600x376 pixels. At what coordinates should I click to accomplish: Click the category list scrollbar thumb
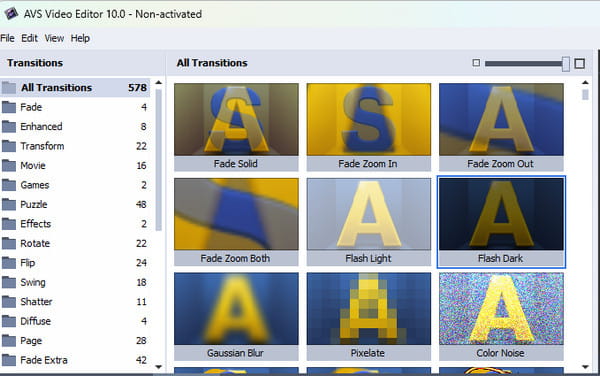pos(159,160)
